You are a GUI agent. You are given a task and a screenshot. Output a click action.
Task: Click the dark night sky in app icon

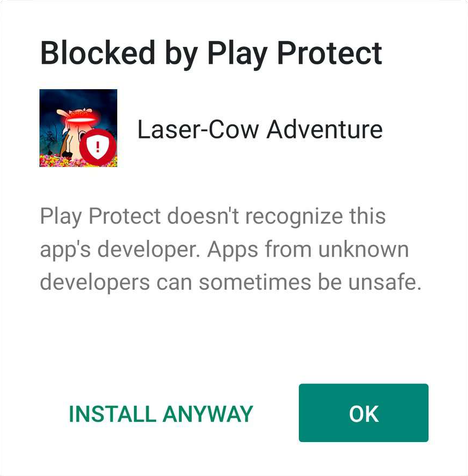(78, 99)
